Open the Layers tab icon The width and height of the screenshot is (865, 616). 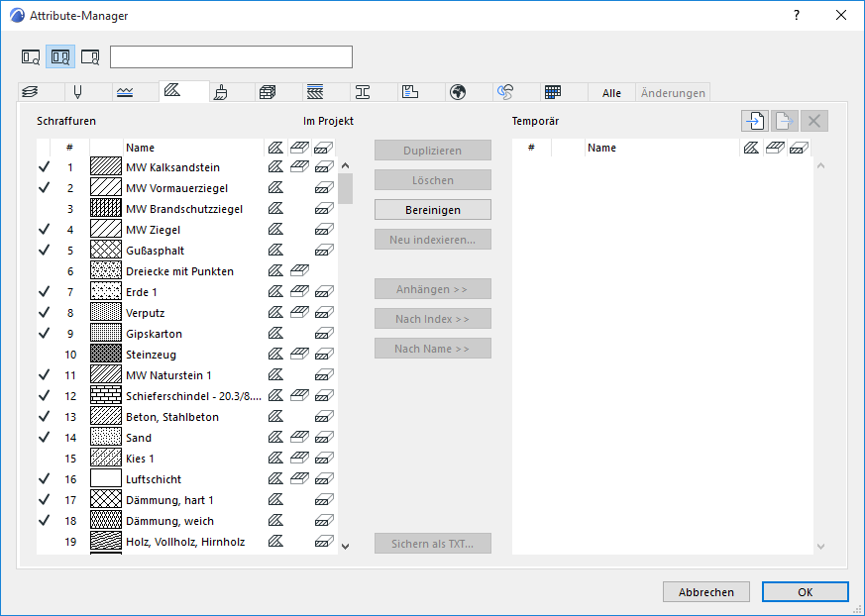tap(30, 92)
